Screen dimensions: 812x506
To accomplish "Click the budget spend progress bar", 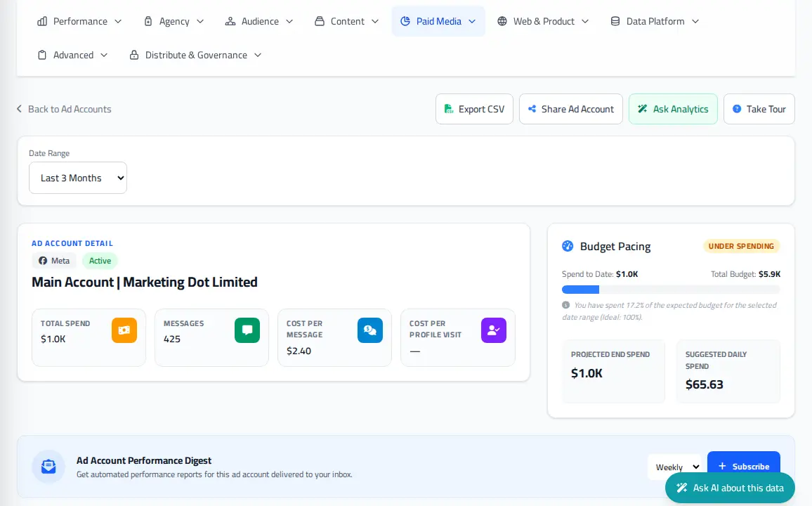I will coord(671,290).
